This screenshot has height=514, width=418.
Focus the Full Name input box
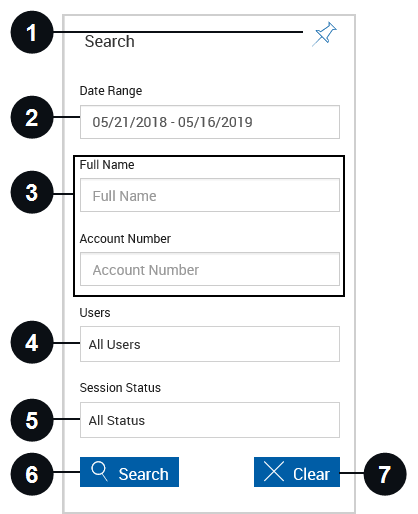[210, 195]
